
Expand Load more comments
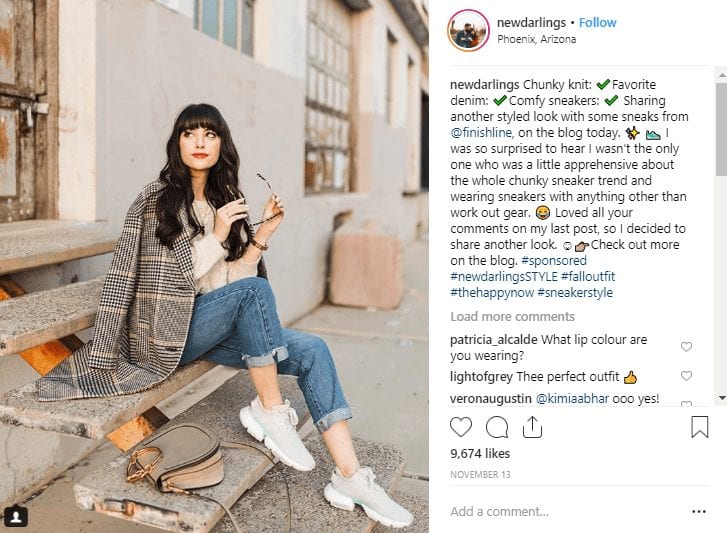512,317
